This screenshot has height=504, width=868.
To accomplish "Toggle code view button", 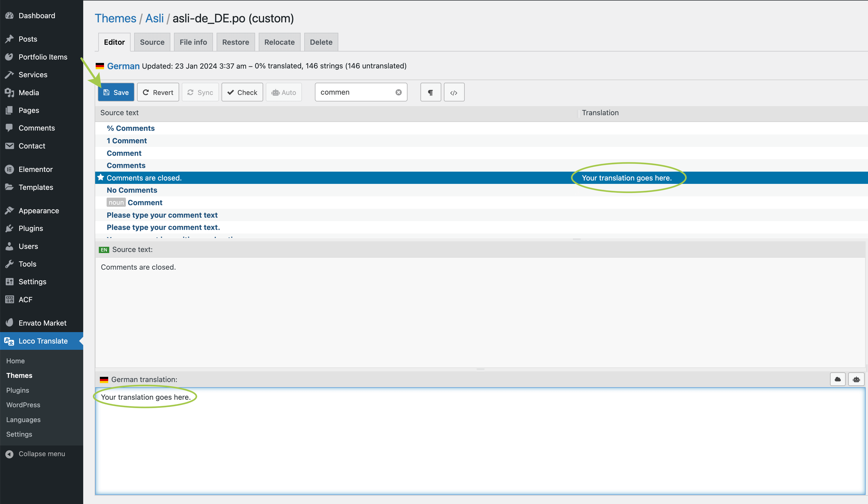I will point(454,92).
